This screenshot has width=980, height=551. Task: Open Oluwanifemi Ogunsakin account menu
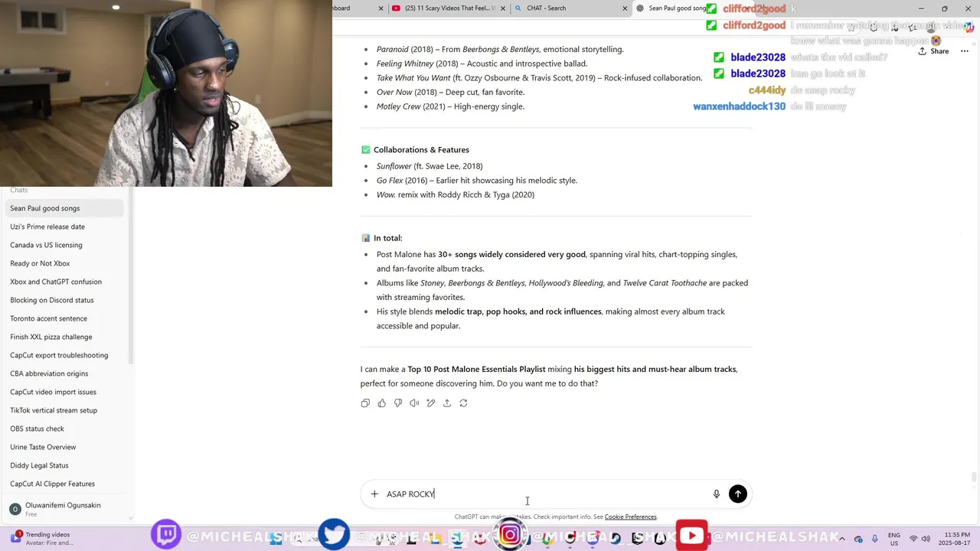pyautogui.click(x=65, y=509)
